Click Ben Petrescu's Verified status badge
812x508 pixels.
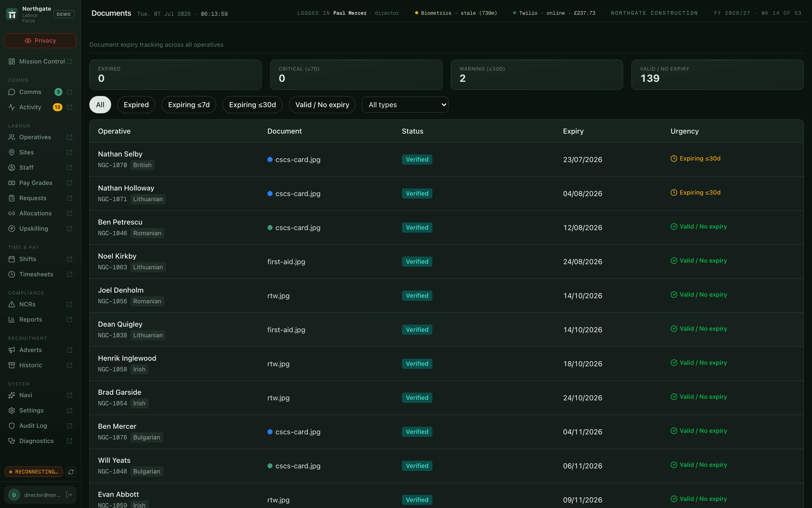tap(417, 228)
